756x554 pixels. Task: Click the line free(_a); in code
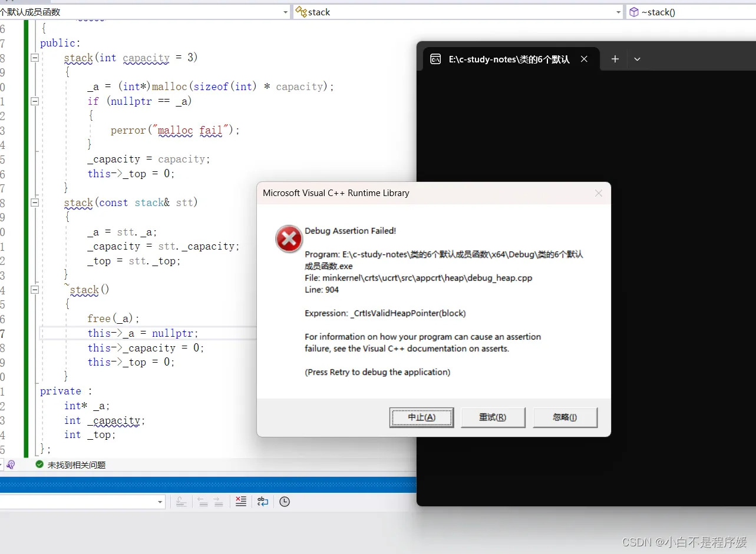(113, 319)
